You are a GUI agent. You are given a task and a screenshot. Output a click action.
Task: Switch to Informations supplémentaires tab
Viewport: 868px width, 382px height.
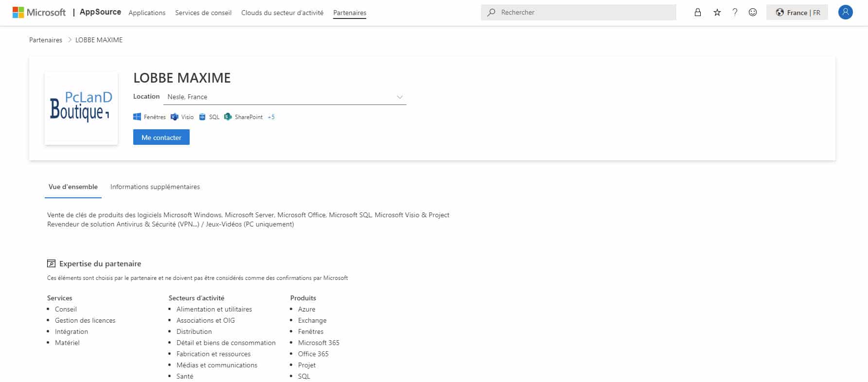point(155,187)
